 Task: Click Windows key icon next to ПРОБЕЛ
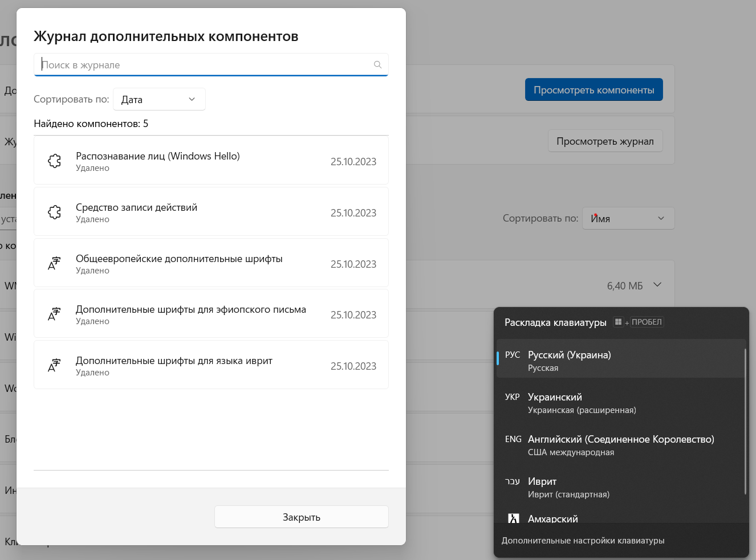[x=618, y=322]
